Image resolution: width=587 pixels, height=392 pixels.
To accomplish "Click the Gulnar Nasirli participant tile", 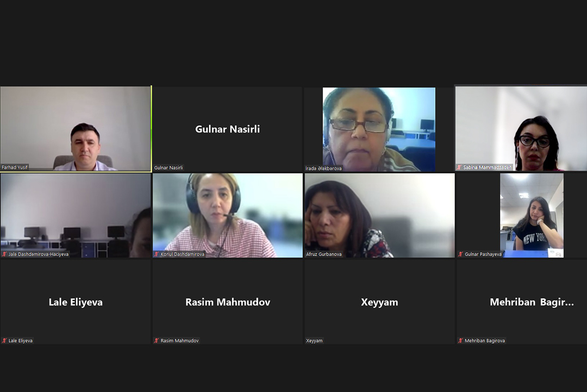I will 227,129.
